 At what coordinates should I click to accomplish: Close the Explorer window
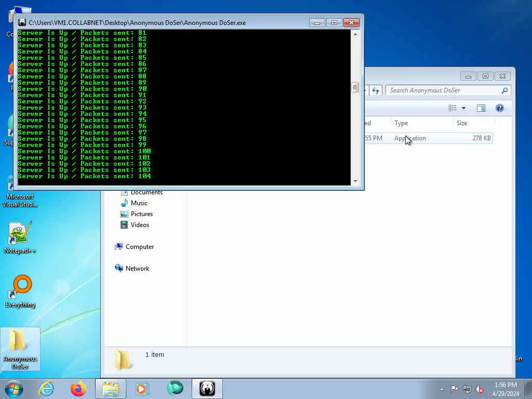pyautogui.click(x=503, y=76)
